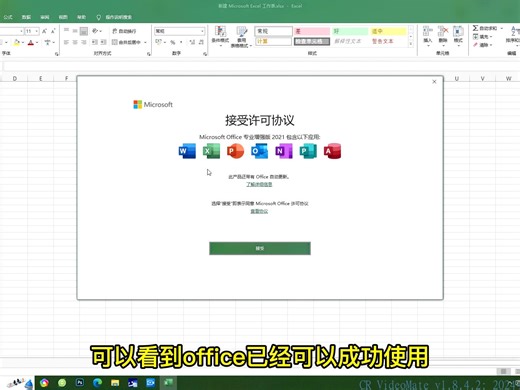The width and height of the screenshot is (520, 390).
Task: Toggle middle vertical alignment in the ribbon
Action: pos(75,31)
